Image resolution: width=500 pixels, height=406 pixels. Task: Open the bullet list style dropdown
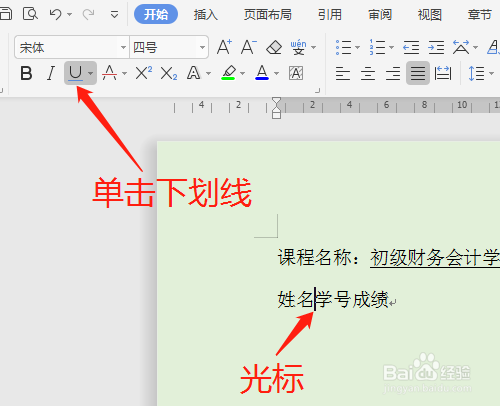click(x=358, y=48)
